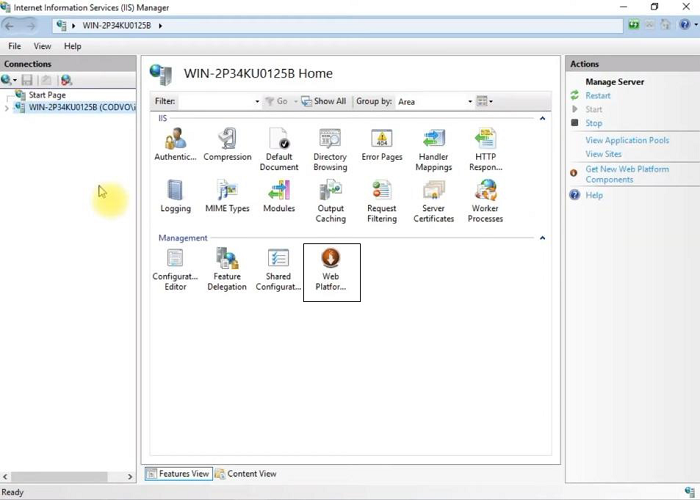
Task: Open the Worker Processes feature
Action: 485,201
